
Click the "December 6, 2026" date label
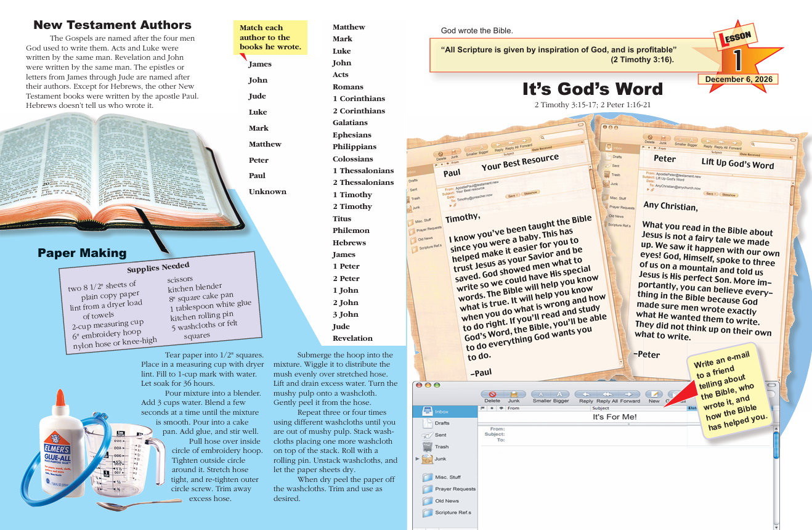point(737,79)
